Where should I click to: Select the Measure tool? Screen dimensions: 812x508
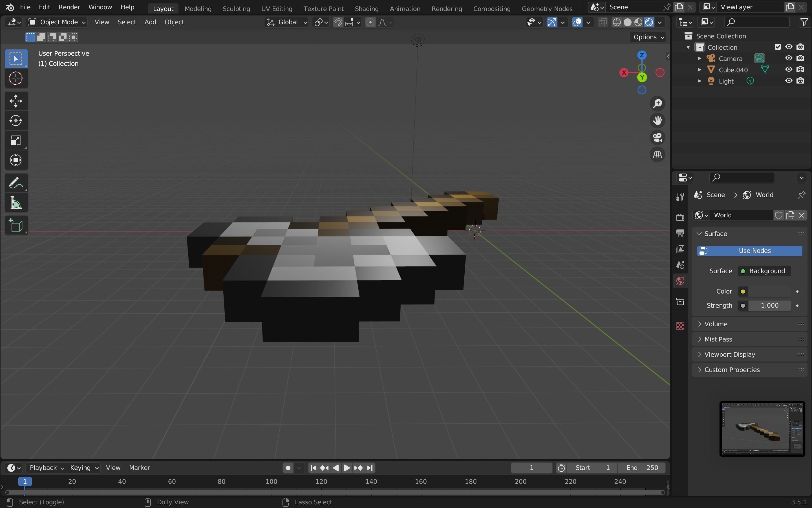pyautogui.click(x=16, y=203)
